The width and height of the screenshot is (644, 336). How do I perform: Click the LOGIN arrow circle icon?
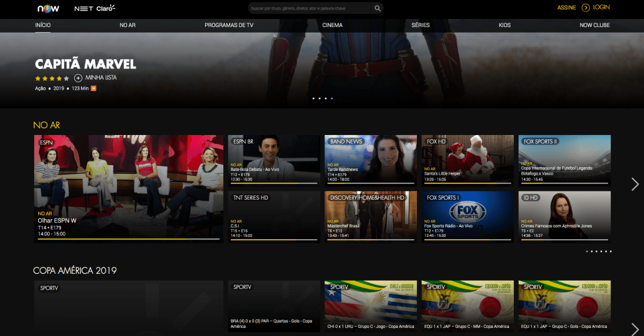[586, 8]
